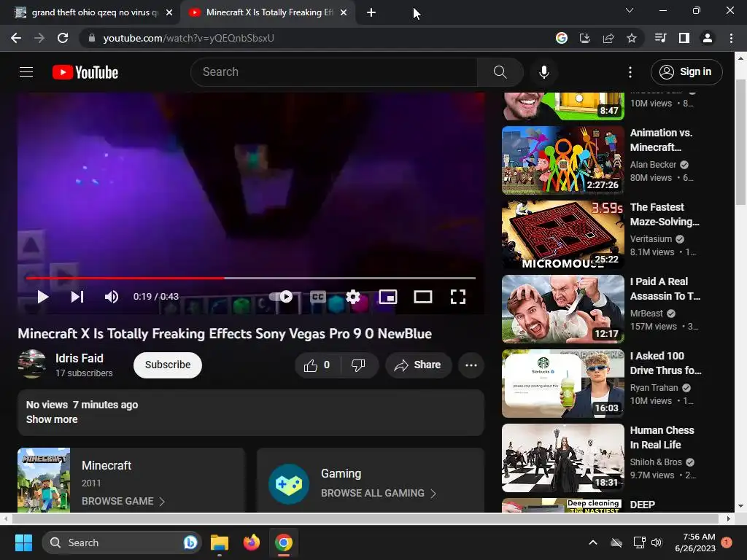View site information lock icon
This screenshot has width=747, height=560.
point(92,38)
